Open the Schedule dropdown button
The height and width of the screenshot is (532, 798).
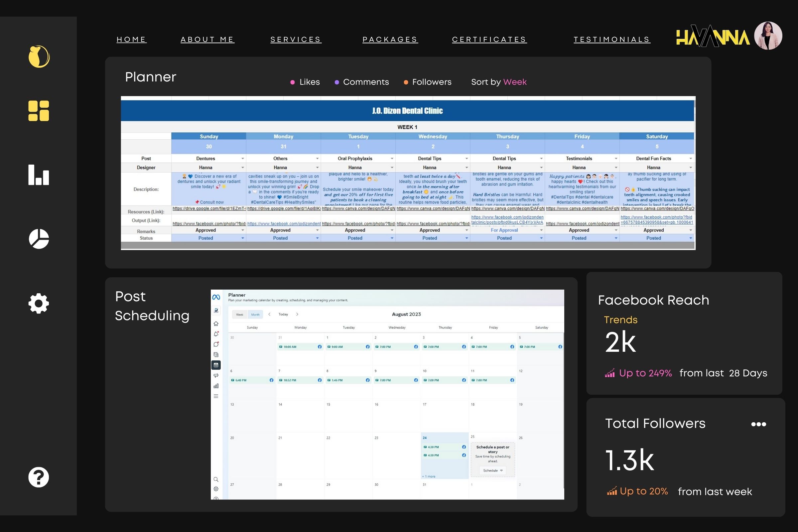[493, 470]
